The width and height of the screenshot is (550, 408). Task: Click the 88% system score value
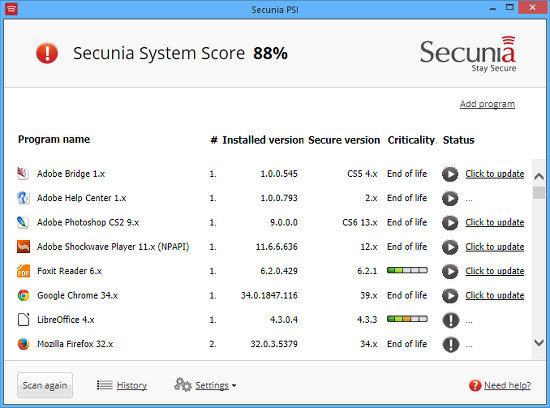pos(270,53)
